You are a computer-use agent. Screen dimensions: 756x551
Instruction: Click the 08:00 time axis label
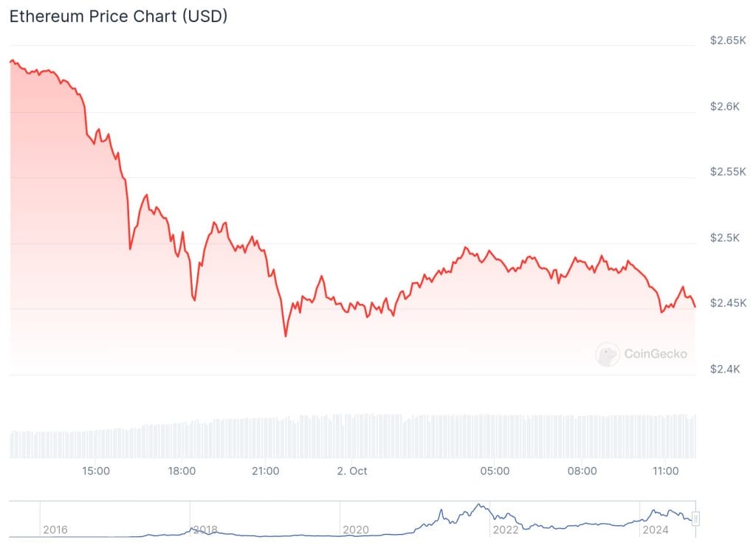582,471
